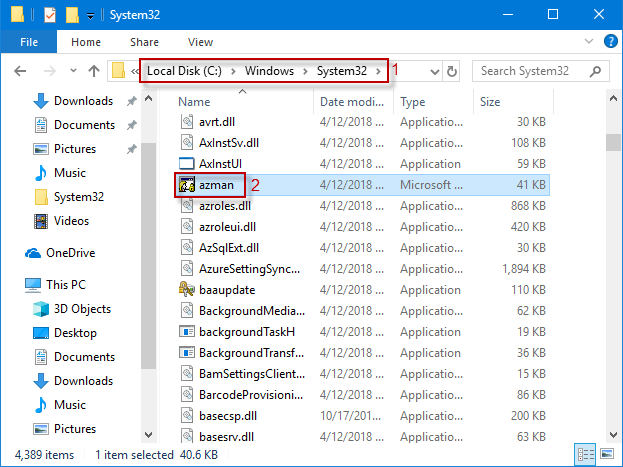Select System32 in the navigation pane
623x467 pixels.
click(79, 197)
